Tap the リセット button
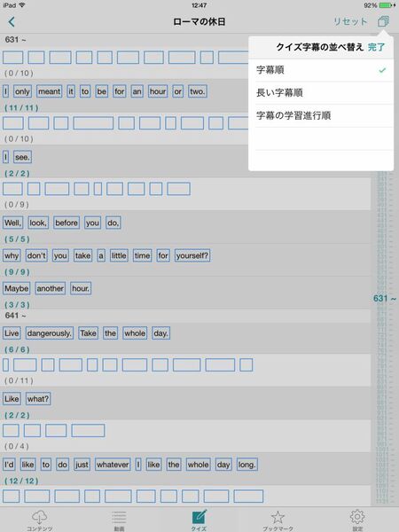 click(350, 21)
